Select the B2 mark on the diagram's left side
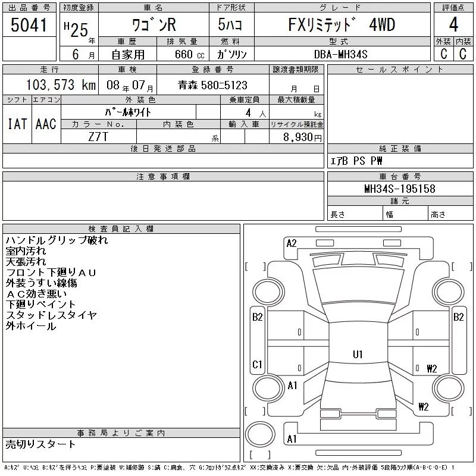This screenshot has height=476, width=476. tap(258, 317)
